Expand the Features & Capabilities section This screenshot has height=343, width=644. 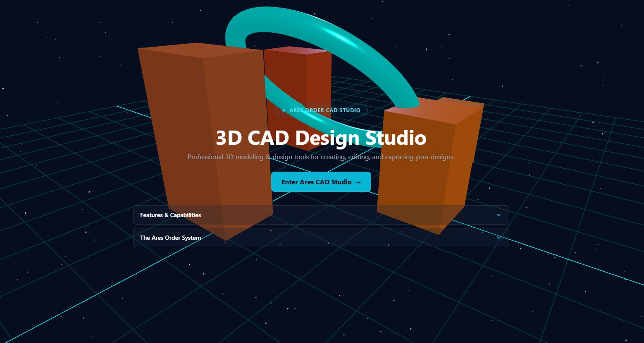(x=321, y=215)
